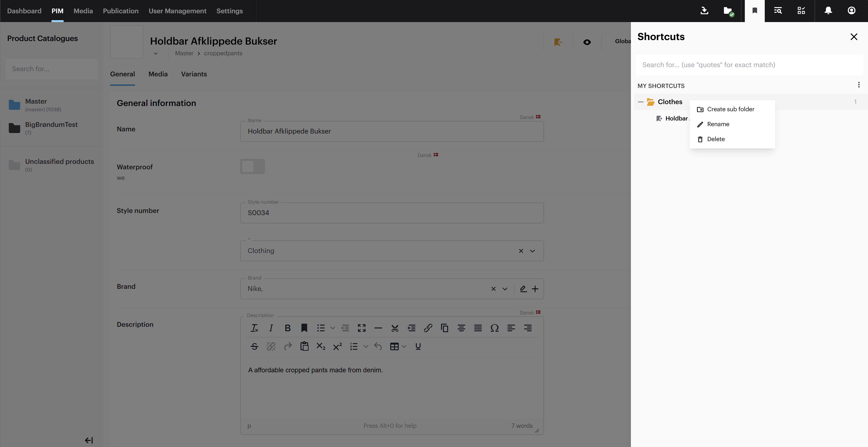Expand the Clothing dropdown arrow

coord(532,251)
